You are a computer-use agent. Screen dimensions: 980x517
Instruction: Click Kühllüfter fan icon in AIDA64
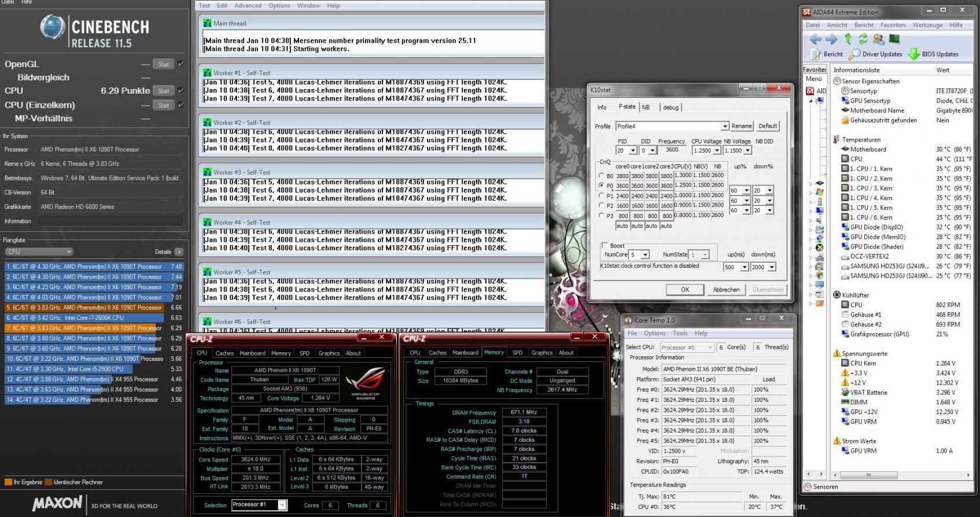pos(837,295)
